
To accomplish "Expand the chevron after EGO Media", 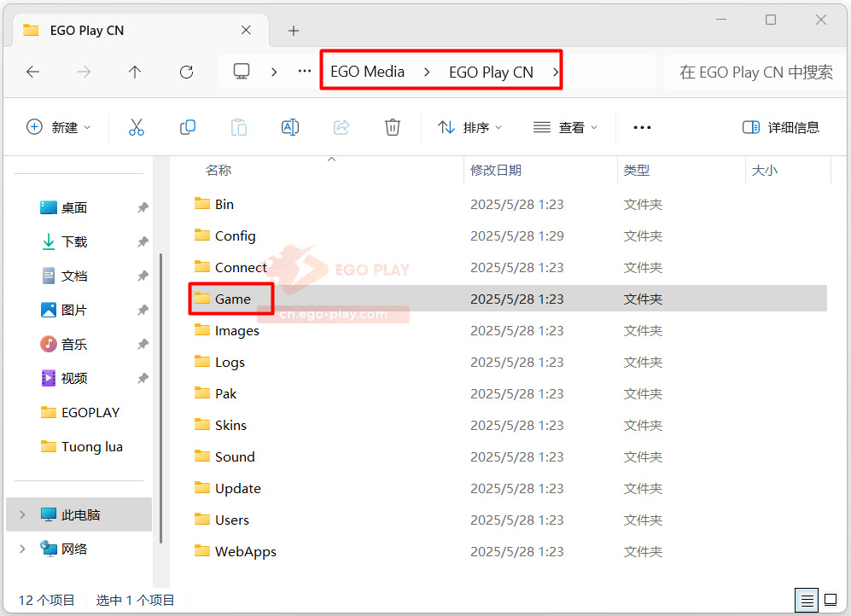I will (x=427, y=73).
